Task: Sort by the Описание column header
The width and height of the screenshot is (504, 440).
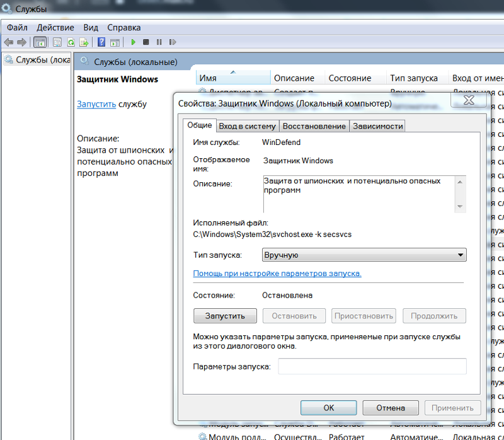Action: [x=297, y=78]
